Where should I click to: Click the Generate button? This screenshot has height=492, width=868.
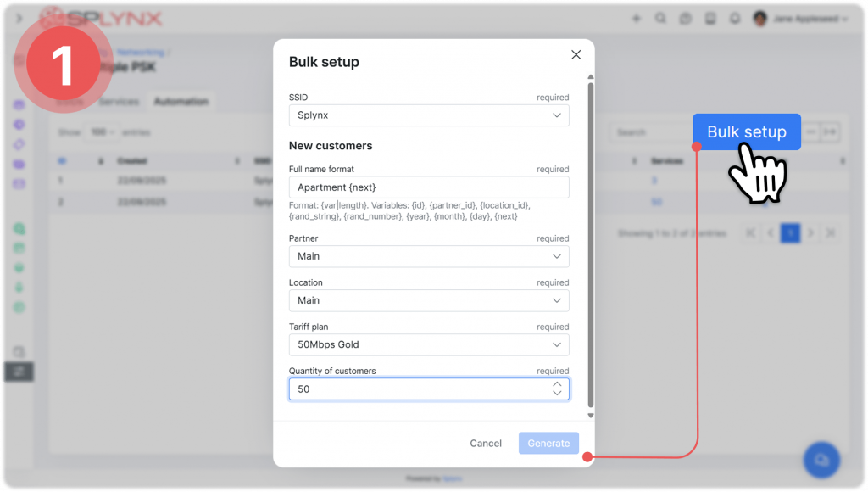point(548,443)
